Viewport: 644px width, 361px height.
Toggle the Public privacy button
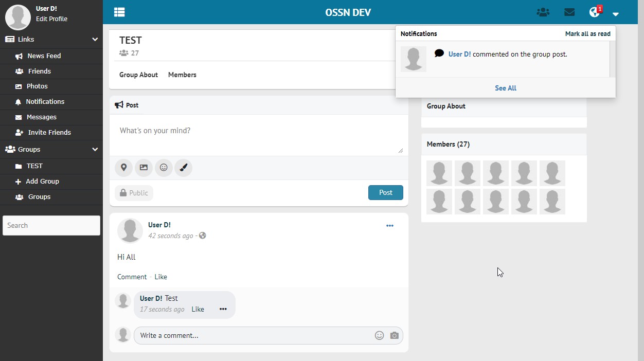pos(134,193)
